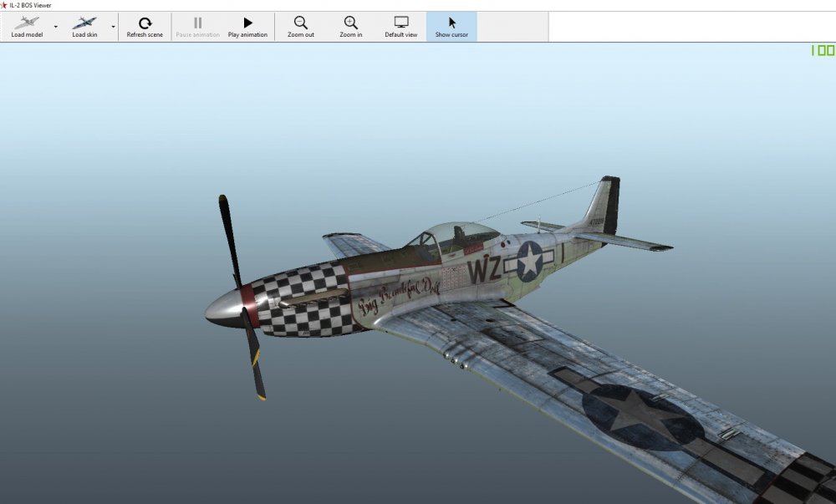The width and height of the screenshot is (836, 504).
Task: Start playback with Play animation
Action: tap(247, 27)
